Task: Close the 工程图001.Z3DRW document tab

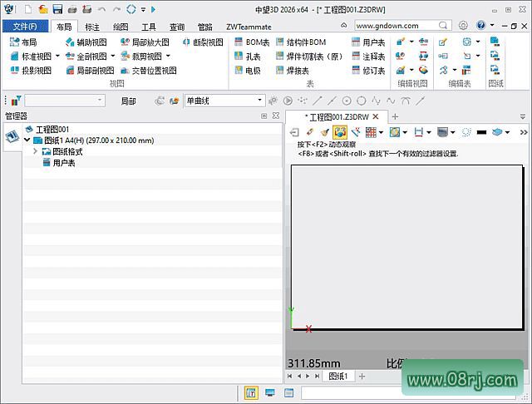Action: point(376,116)
